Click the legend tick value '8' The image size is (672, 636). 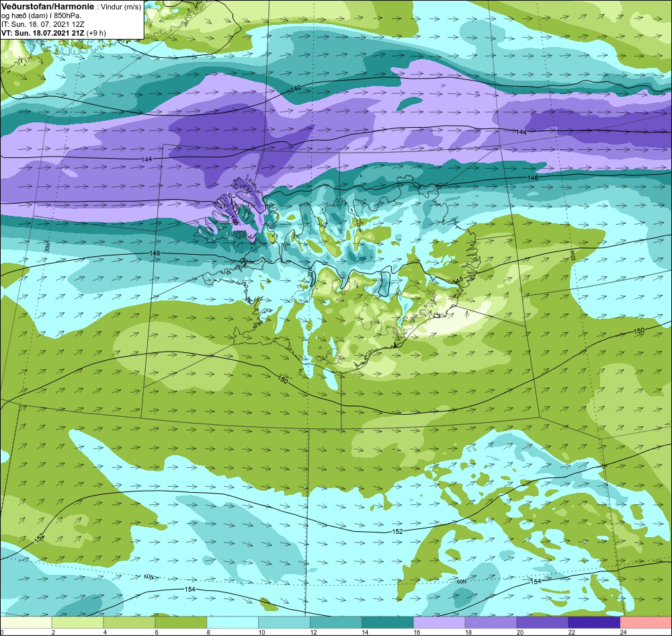209,632
